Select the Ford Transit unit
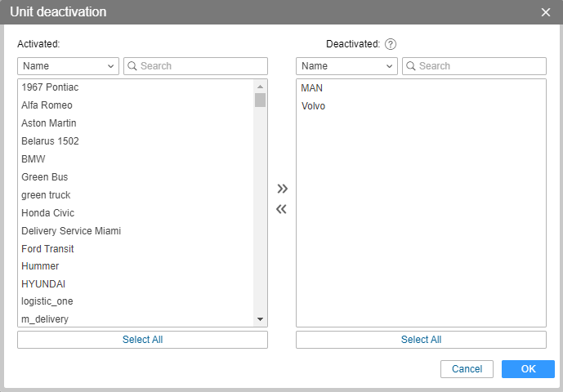 [47, 249]
